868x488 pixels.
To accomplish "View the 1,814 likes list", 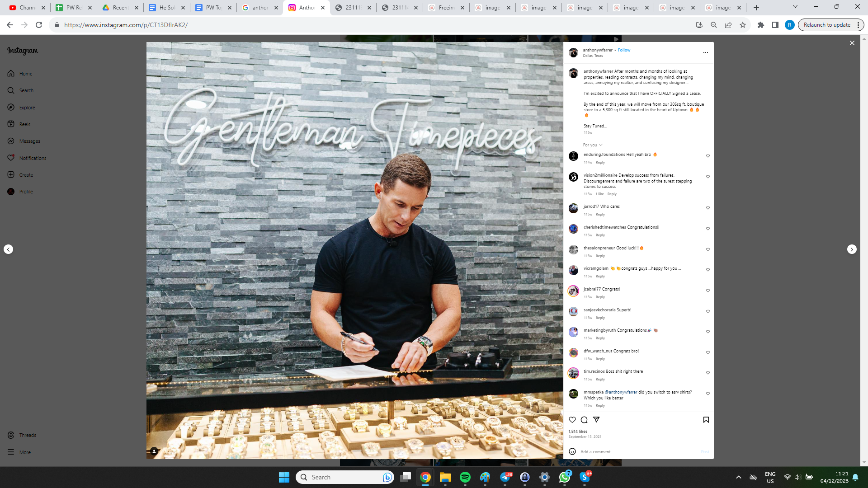I will click(x=578, y=432).
